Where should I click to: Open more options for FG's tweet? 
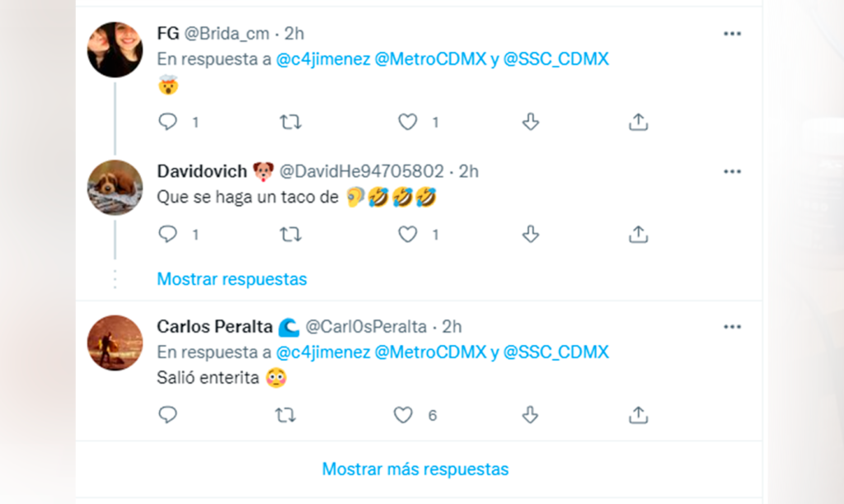click(x=732, y=34)
